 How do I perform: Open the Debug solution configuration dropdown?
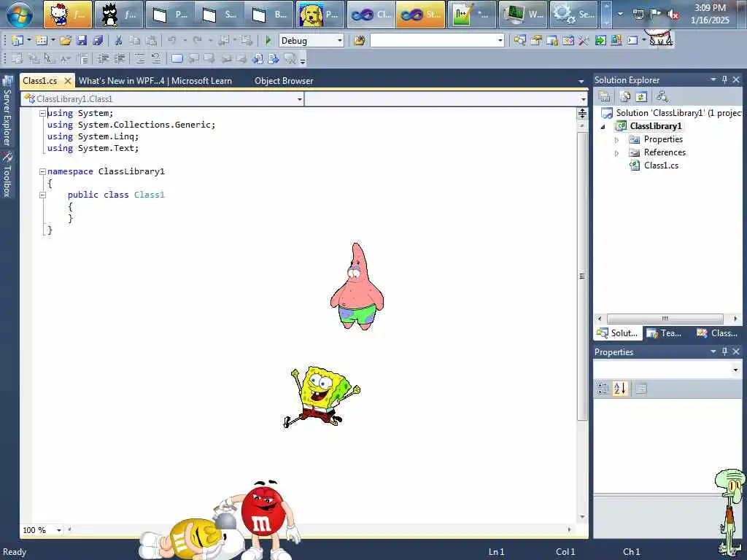pyautogui.click(x=340, y=41)
